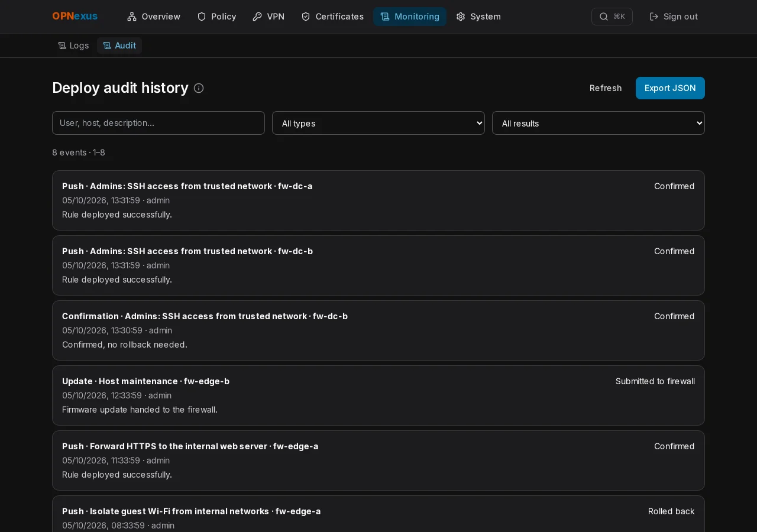Select the Confirmation SSH access fw-dc-b event title
Image resolution: width=757 pixels, height=532 pixels.
tap(205, 316)
